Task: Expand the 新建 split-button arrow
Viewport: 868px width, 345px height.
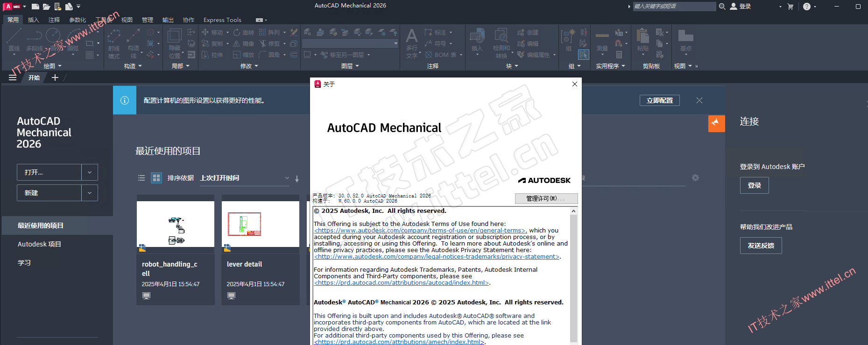Action: click(90, 193)
